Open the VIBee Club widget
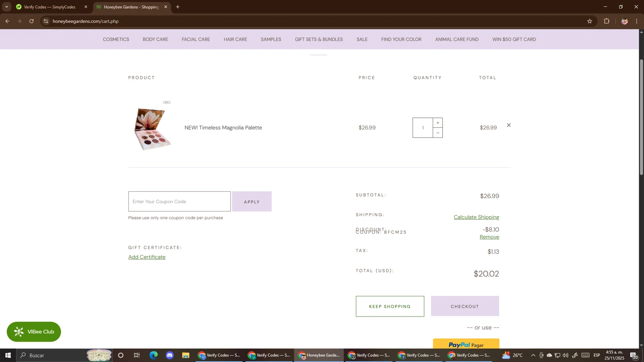This screenshot has height=362, width=644. point(34,332)
